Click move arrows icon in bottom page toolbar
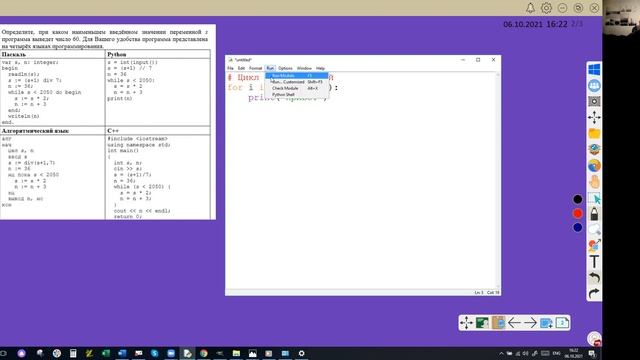640x360 pixels. coord(466,323)
